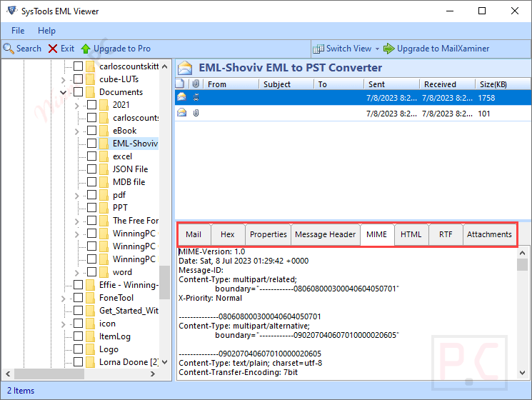Expand the 2021 folder

76,106
